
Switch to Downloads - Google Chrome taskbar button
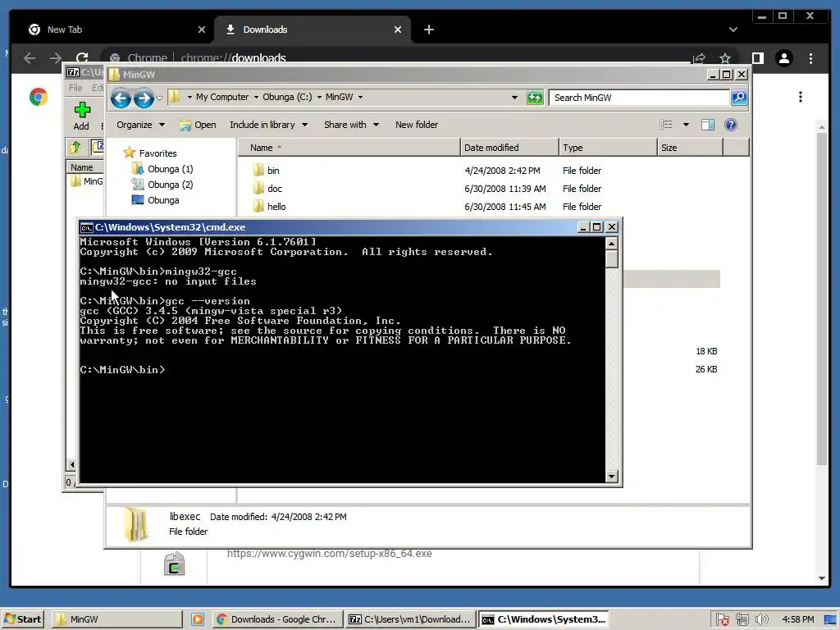tap(277, 619)
